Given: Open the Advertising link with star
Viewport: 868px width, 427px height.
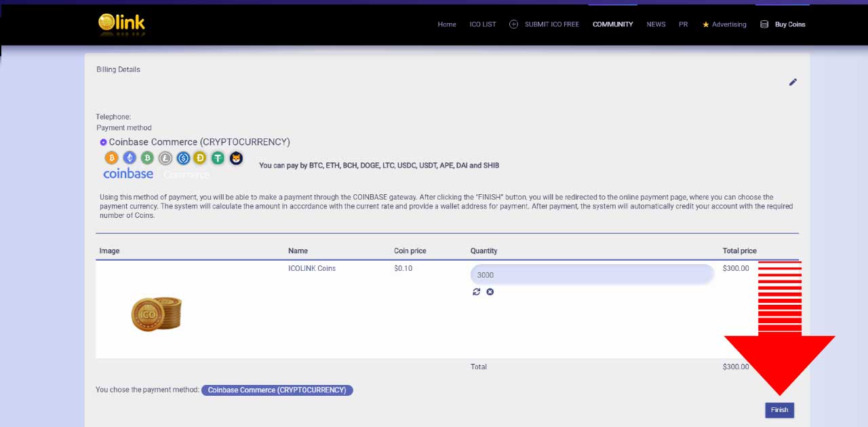Looking at the screenshot, I should pyautogui.click(x=724, y=24).
